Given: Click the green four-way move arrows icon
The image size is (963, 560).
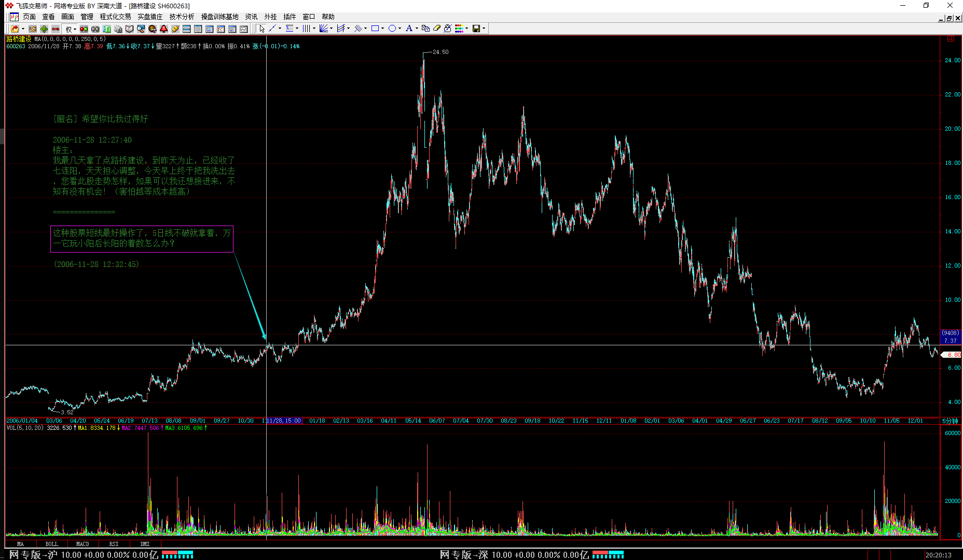Looking at the screenshot, I should pos(44,29).
